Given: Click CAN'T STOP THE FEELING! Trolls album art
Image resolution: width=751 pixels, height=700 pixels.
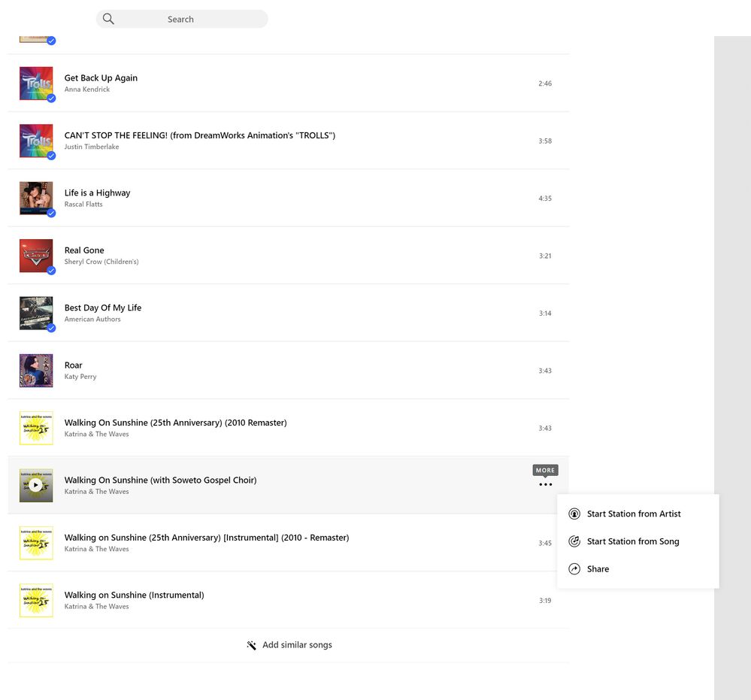Looking at the screenshot, I should click(36, 141).
